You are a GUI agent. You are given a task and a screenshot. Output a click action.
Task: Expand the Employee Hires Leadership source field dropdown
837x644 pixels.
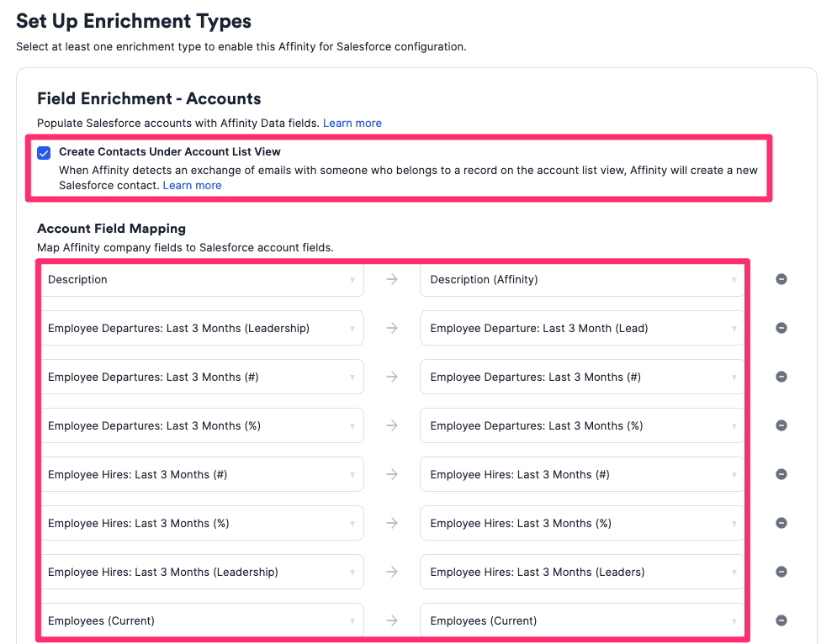202,572
